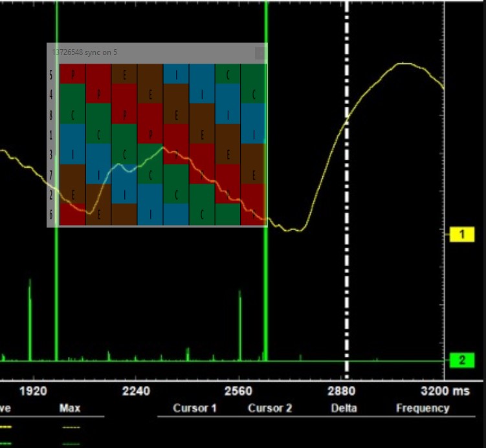Click the green C cell in cylinder 8 row
486x448 pixels.
72,114
